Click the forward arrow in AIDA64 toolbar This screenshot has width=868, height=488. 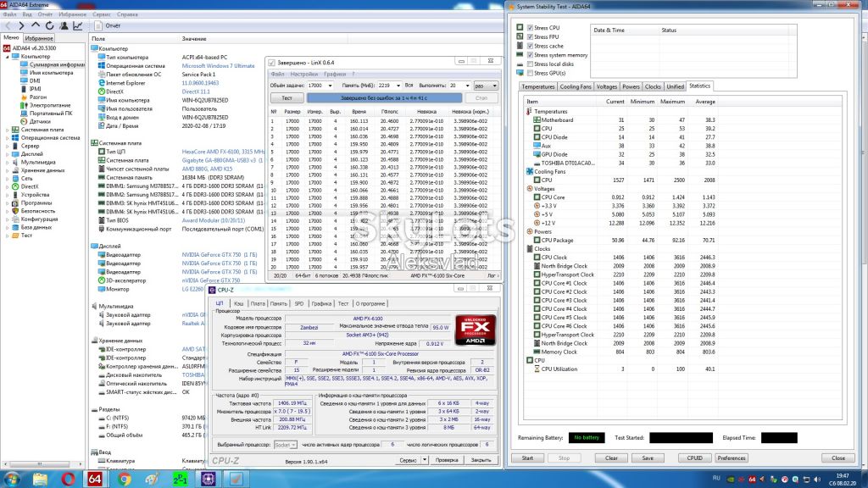coord(21,25)
